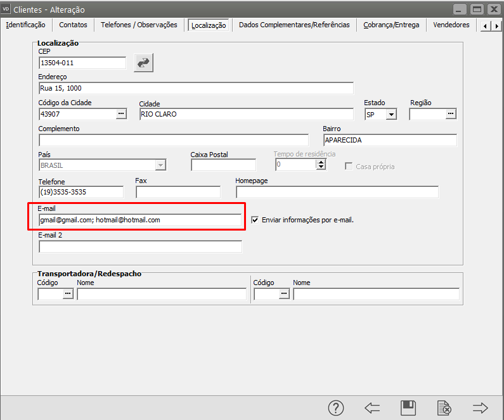This screenshot has height=420, width=504.
Task: Expand the País dropdown
Action: [160, 165]
